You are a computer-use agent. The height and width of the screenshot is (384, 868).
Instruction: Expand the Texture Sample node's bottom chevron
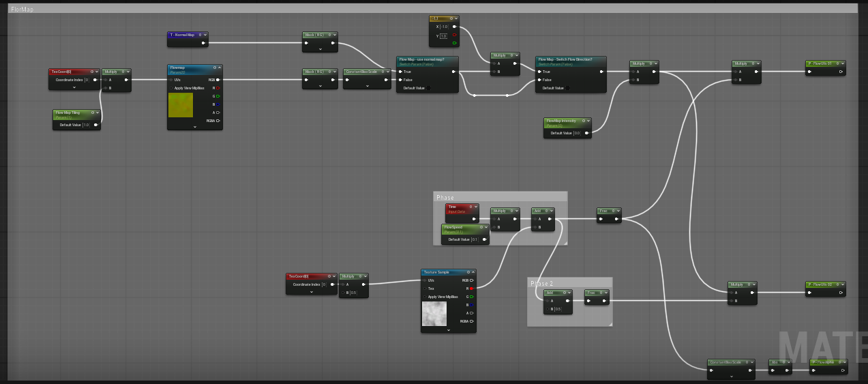[449, 330]
